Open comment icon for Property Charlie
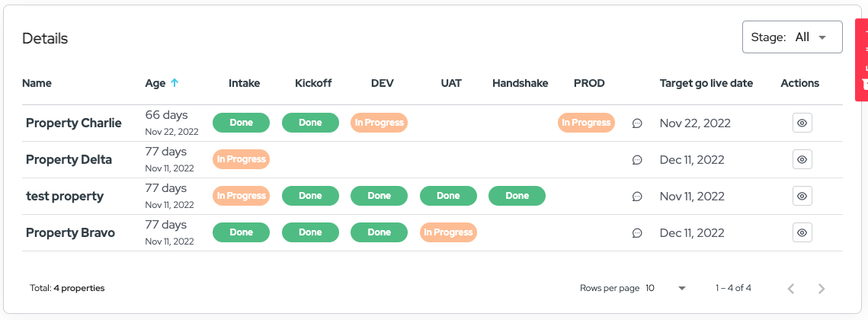 (x=637, y=123)
